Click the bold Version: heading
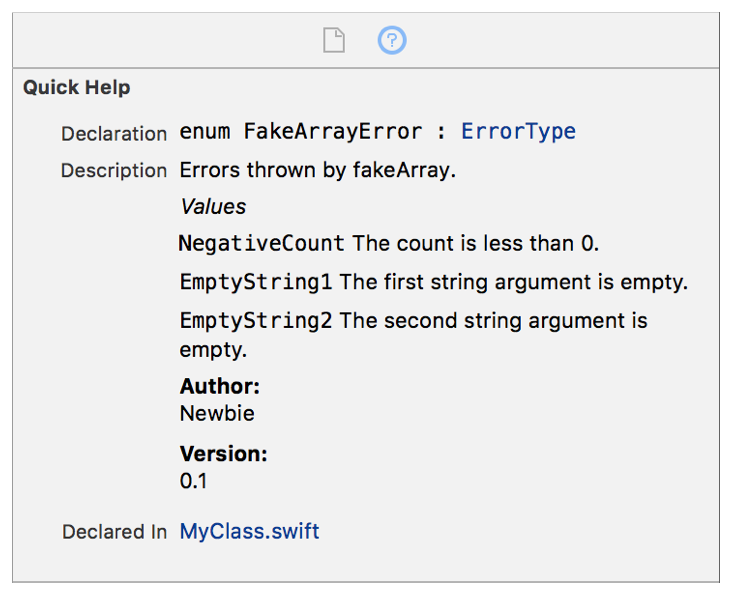The width and height of the screenshot is (732, 595). point(223,454)
